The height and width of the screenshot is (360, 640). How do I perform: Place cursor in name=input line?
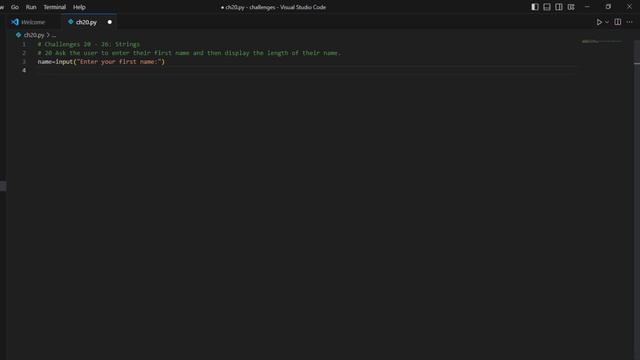[101, 62]
